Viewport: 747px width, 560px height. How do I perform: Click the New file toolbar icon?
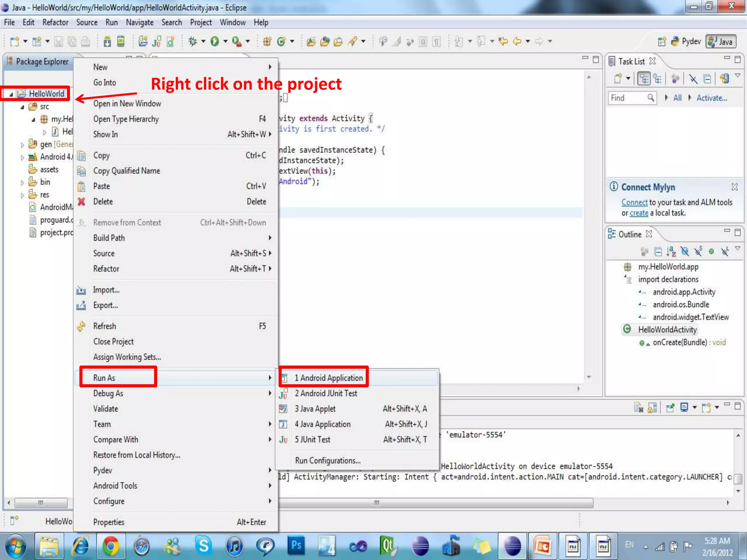tap(15, 42)
